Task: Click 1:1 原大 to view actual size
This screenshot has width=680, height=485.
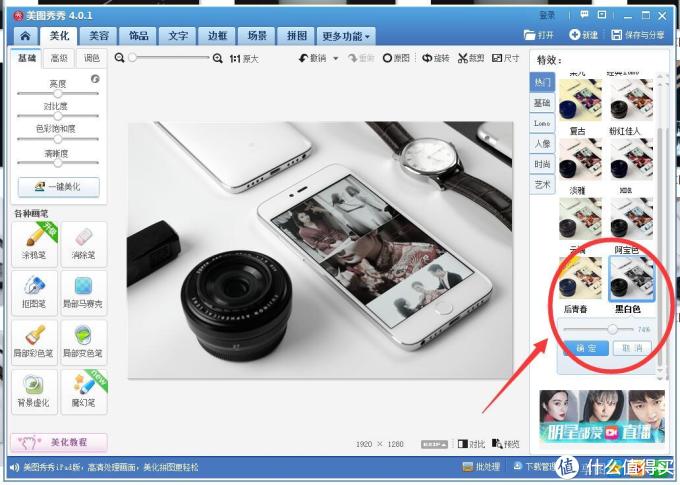Action: pos(244,58)
